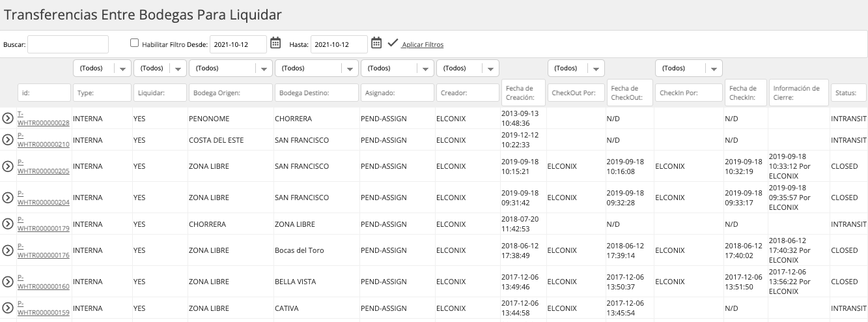Screen dimensions: 868x322
Task: Open transfer P-WHTR000000205 link
Action: pyautogui.click(x=43, y=166)
